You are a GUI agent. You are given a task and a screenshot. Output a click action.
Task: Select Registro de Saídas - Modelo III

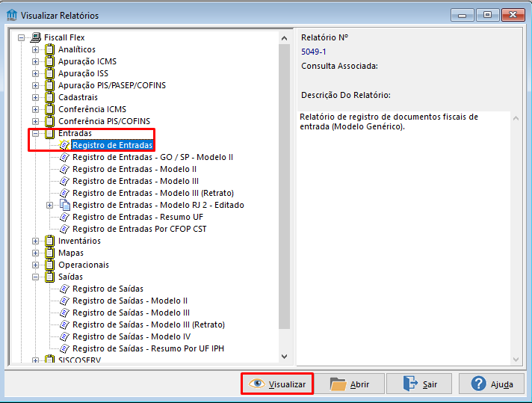131,313
